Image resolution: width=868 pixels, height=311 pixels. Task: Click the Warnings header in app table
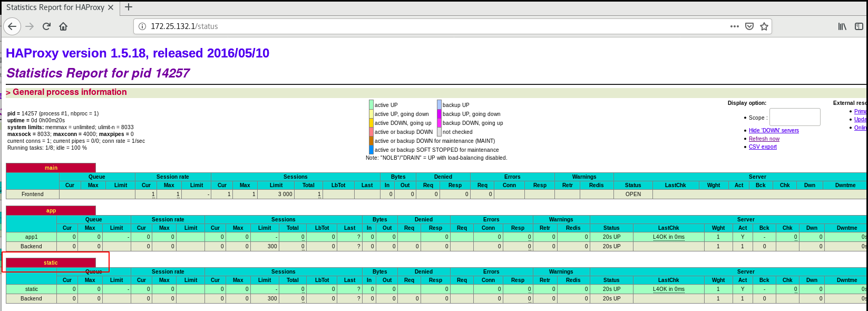click(x=561, y=219)
